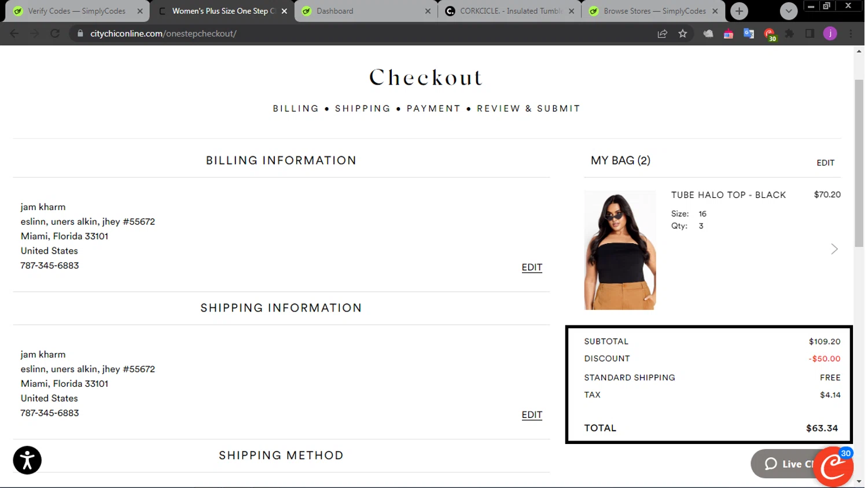The width and height of the screenshot is (868, 488).
Task: Edit the shipping information
Action: coord(532,415)
